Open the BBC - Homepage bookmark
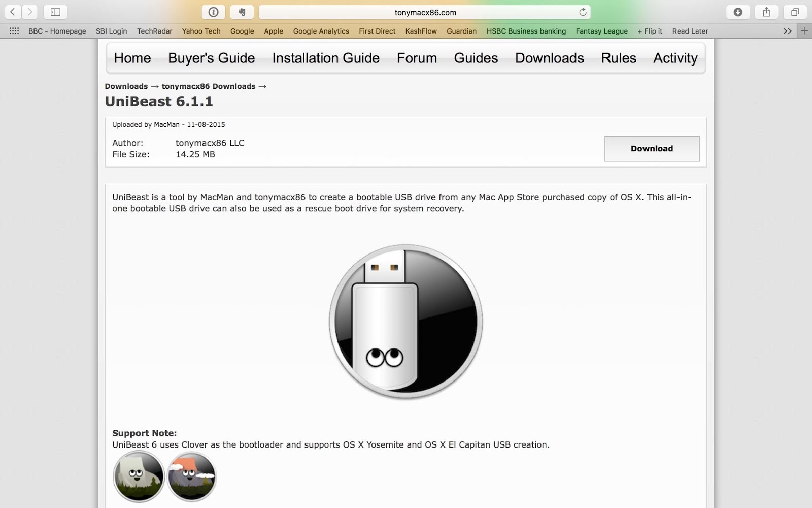 [57, 31]
